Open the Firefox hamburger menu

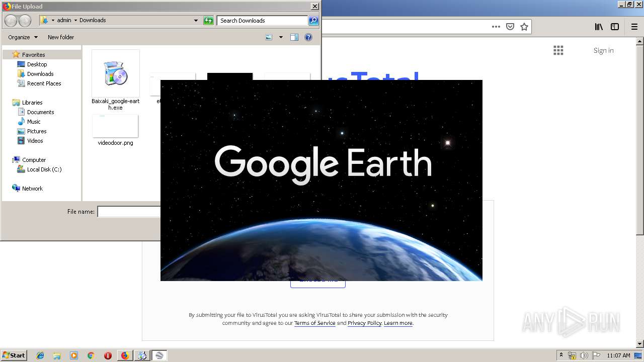click(x=634, y=27)
